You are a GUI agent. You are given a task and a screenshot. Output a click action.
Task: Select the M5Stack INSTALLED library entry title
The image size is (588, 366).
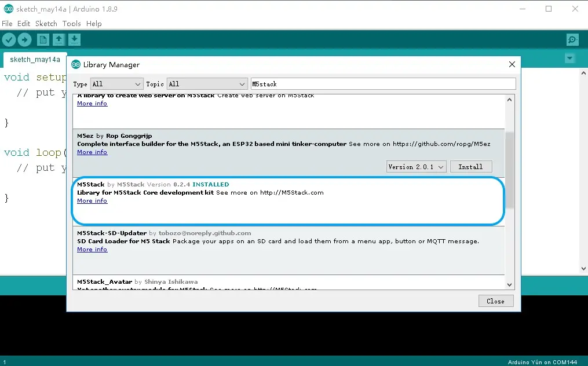153,185
